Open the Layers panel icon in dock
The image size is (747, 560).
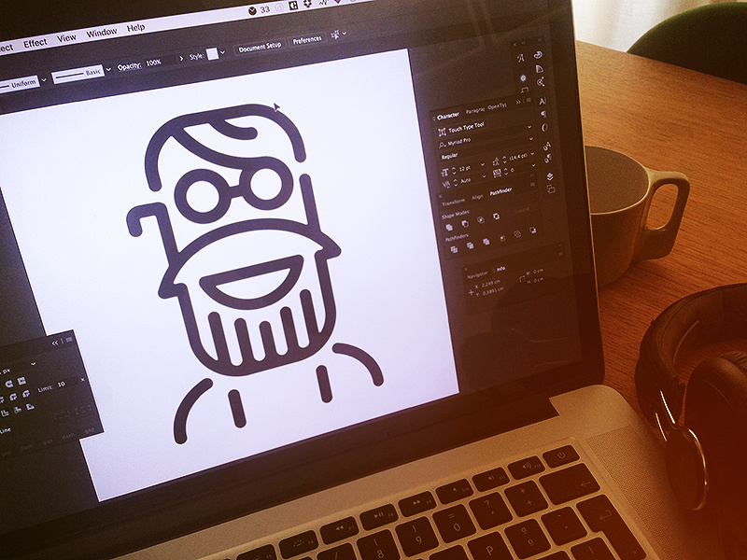[550, 176]
